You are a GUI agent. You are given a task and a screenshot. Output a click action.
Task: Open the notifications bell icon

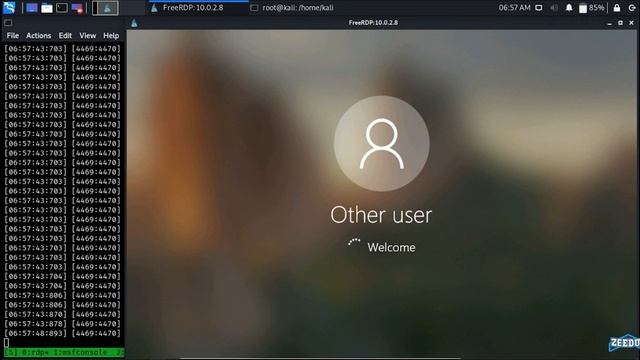(x=569, y=8)
